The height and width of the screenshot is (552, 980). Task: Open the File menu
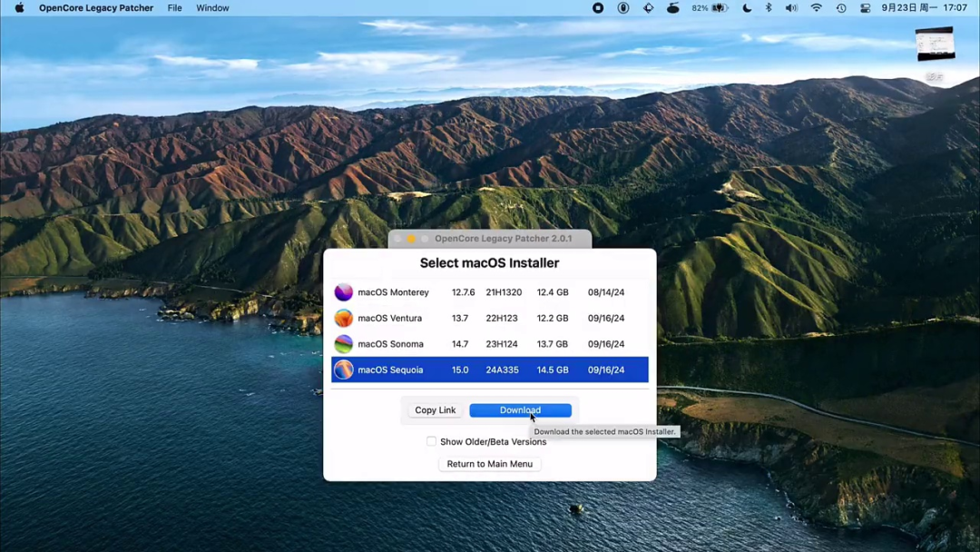point(174,8)
